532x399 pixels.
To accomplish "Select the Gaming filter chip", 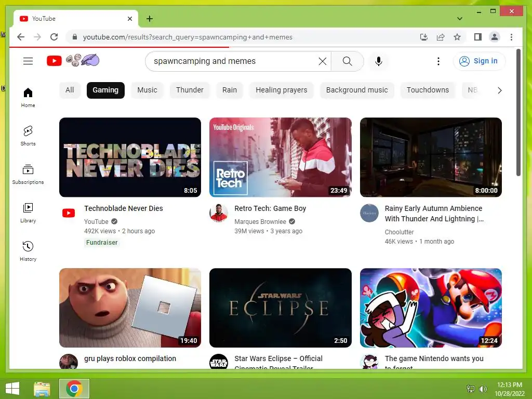I will coord(105,90).
